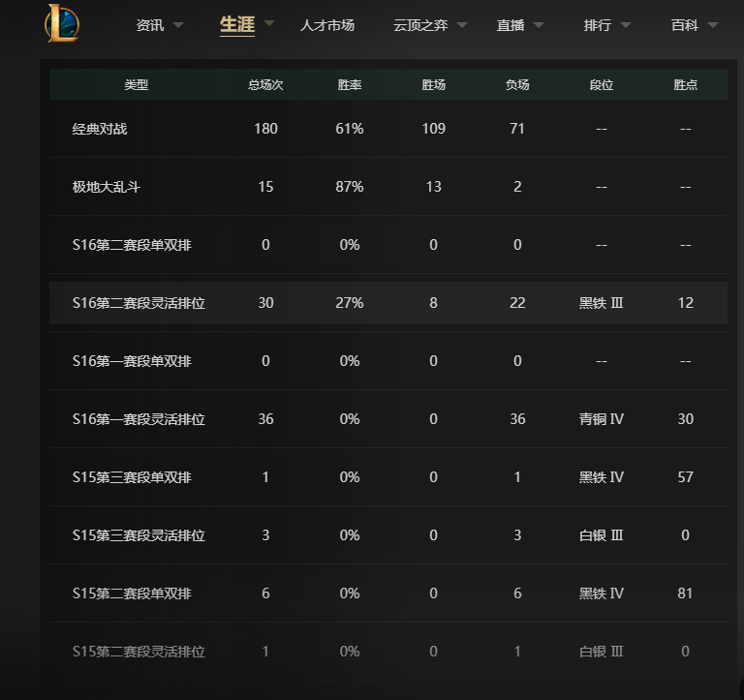Screen dimensions: 744x700
Task: Click the 57 points value
Action: (x=685, y=477)
